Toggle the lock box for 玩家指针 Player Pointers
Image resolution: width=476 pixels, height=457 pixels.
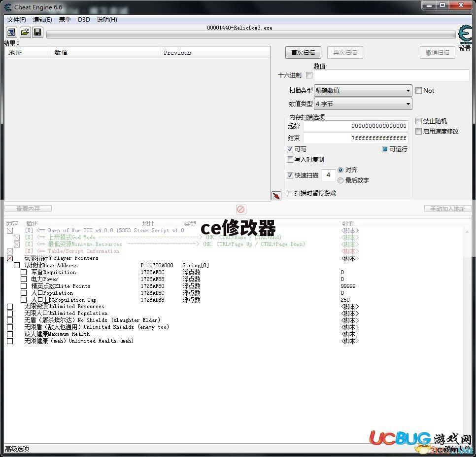(x=10, y=258)
